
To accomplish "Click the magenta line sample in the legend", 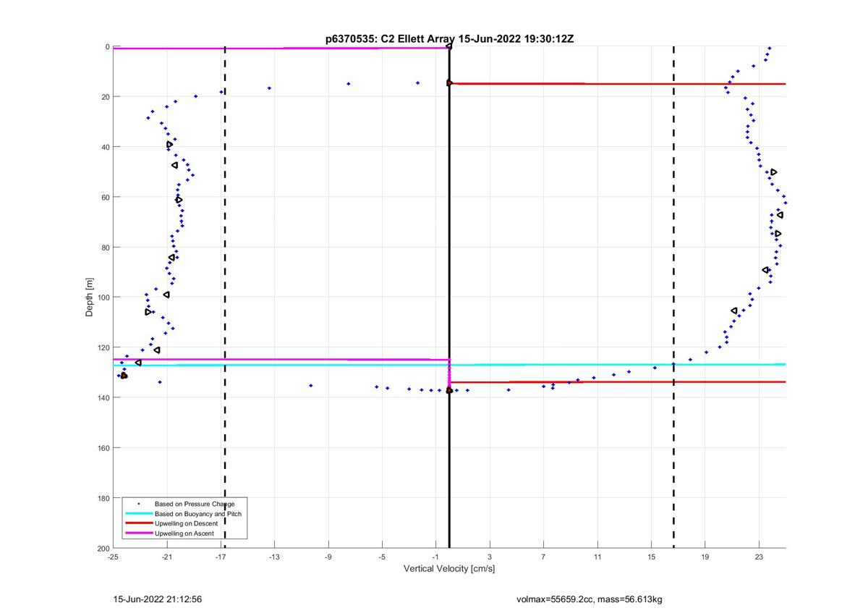I will tap(139, 533).
